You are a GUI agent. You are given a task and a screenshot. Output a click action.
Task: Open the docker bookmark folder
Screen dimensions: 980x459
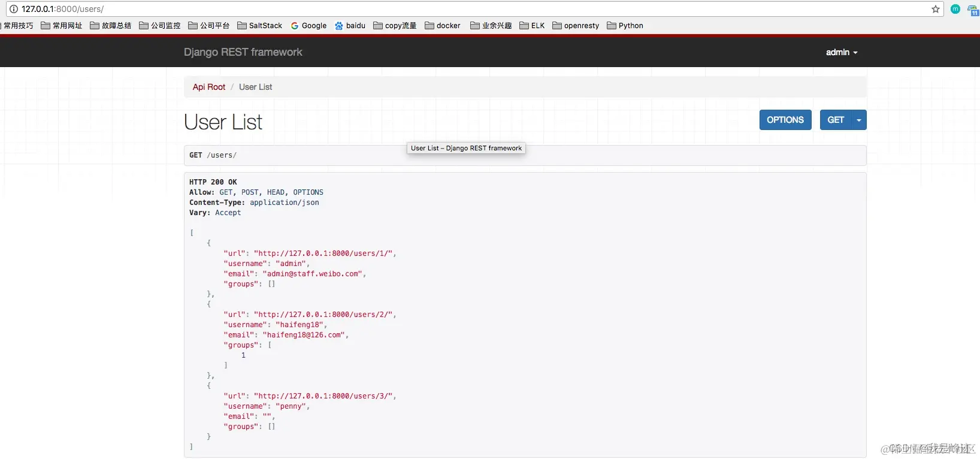coord(443,26)
